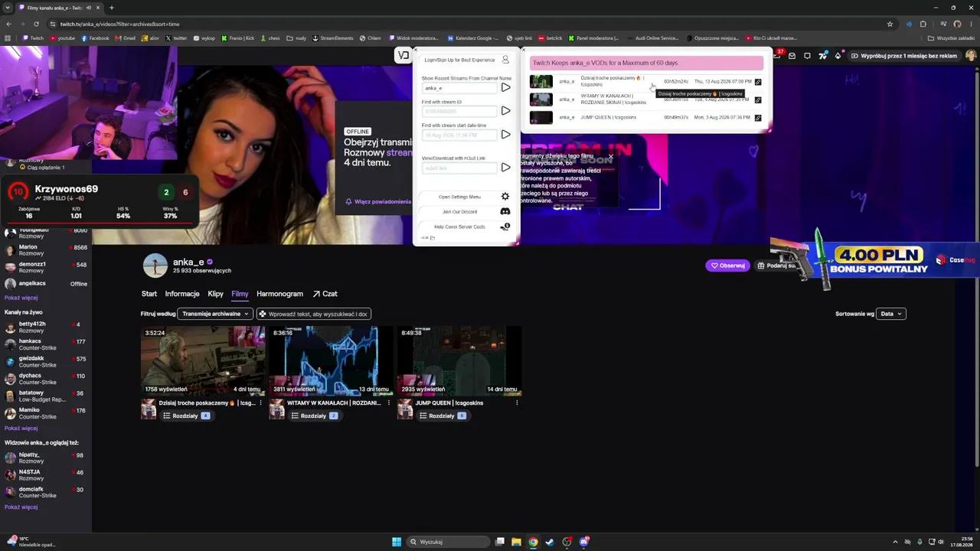980x551 pixels.
Task: Click Join Our Discord button
Action: click(459, 212)
